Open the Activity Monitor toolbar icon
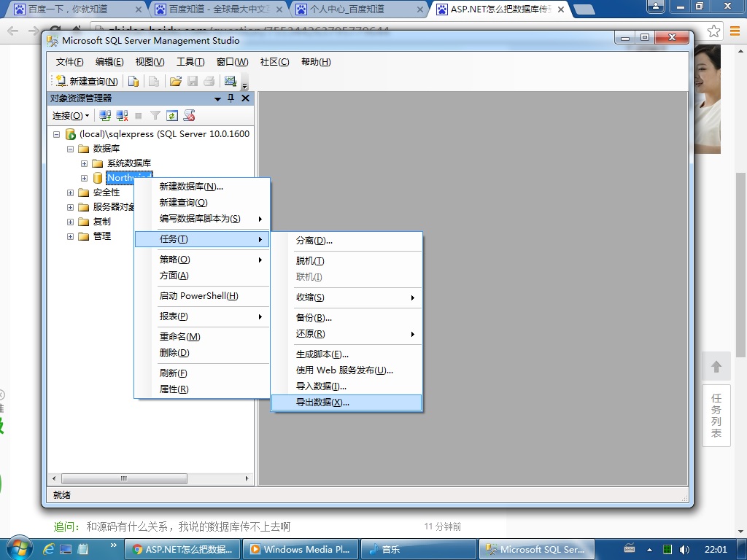 click(x=231, y=82)
